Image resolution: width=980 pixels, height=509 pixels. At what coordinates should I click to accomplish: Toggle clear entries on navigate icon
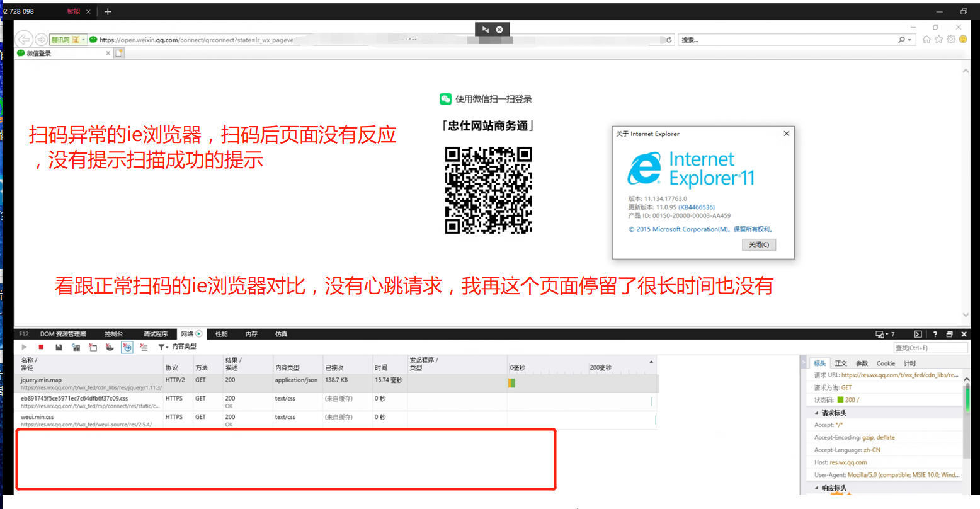pos(127,347)
